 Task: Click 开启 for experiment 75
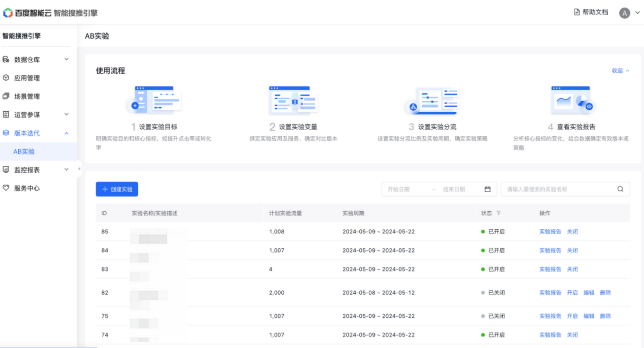click(572, 316)
